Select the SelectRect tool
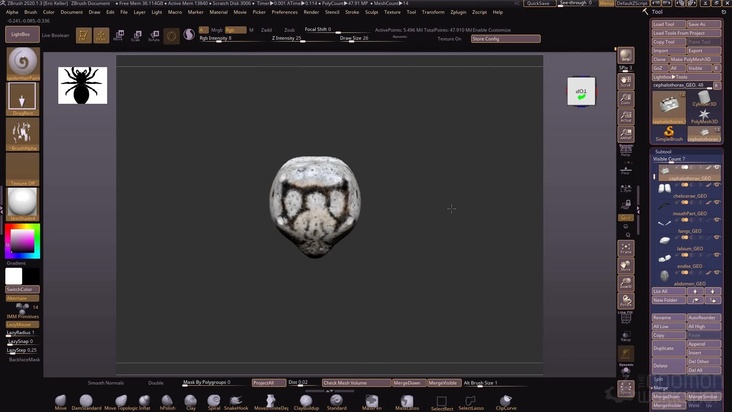 [442, 403]
